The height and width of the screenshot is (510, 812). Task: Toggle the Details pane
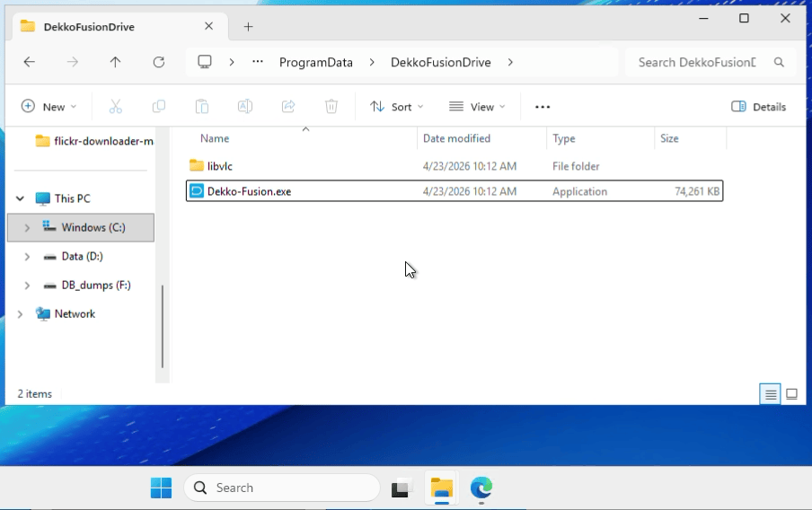click(759, 107)
